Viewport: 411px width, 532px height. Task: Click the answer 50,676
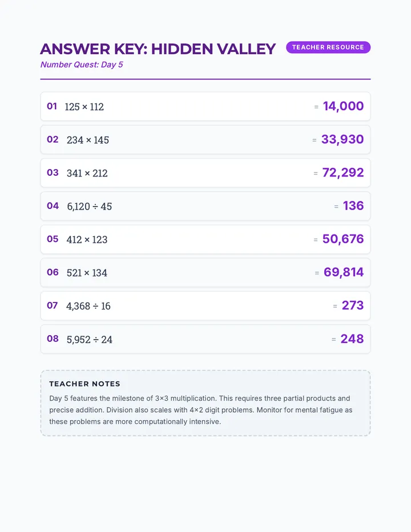click(342, 239)
